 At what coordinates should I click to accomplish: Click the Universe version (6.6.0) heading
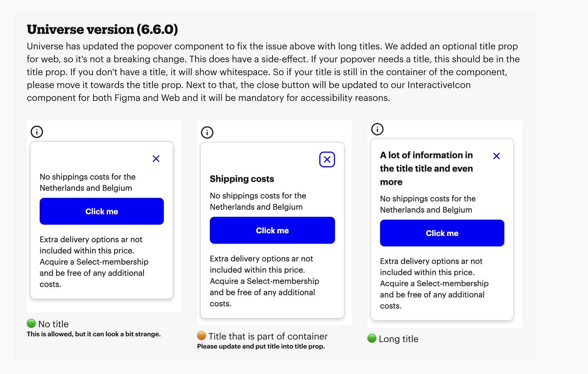tap(102, 29)
